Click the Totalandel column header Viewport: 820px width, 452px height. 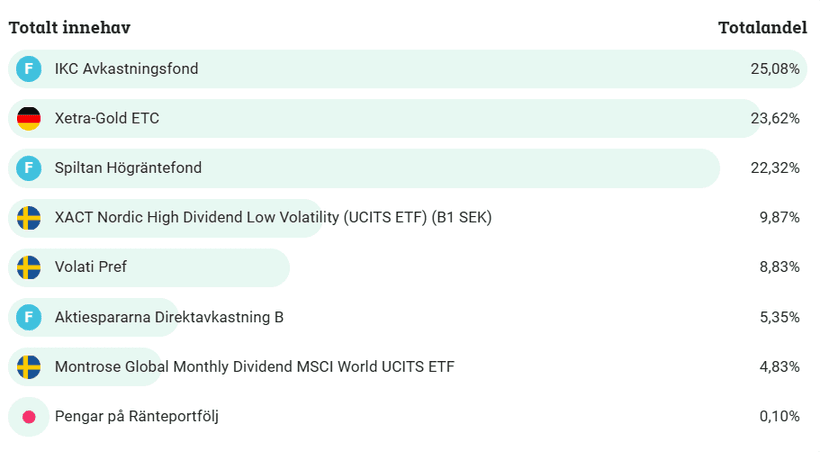(x=762, y=27)
